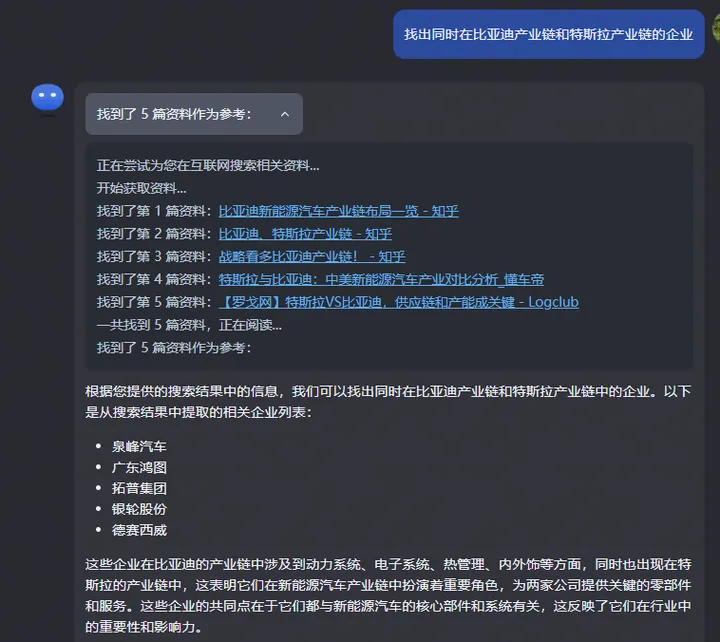This screenshot has height=642, width=720.
Task: Click the paragraph starting '根据您提供的搜索结果中的信息'
Action: pyautogui.click(x=388, y=402)
